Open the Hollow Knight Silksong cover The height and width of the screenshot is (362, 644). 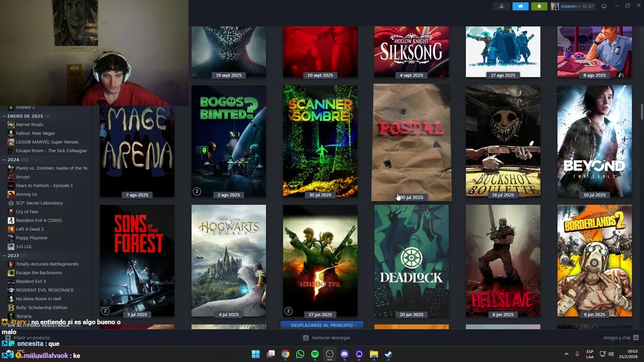(x=412, y=52)
